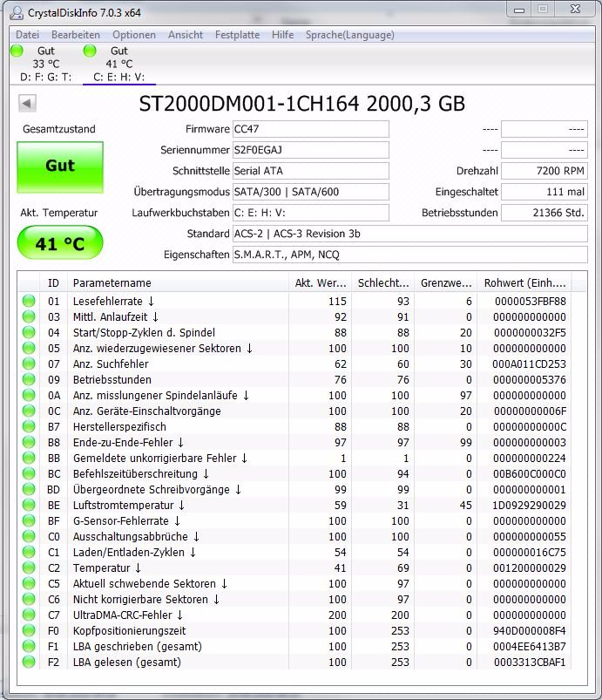This screenshot has width=602, height=700.
Task: Click the Schnittstelle field Serial ATA
Action: click(311, 171)
